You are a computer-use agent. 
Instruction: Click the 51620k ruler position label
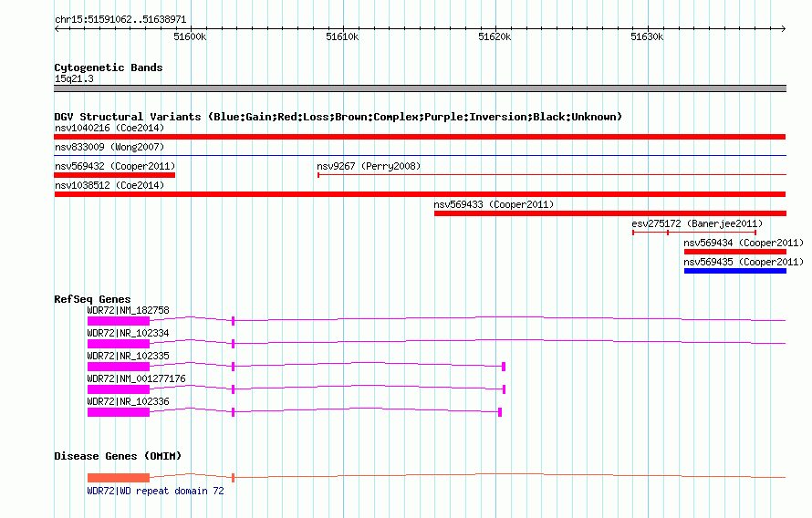click(x=494, y=36)
